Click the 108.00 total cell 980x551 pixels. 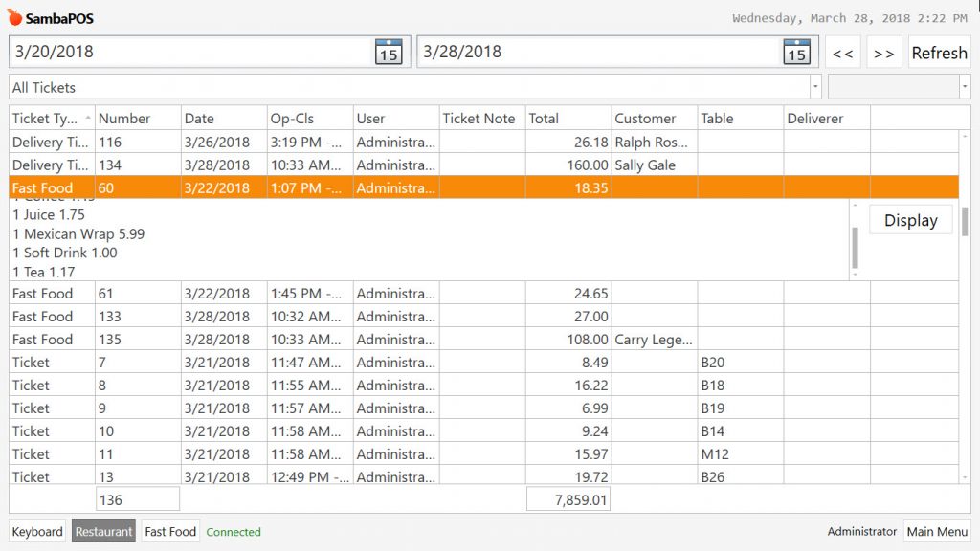pyautogui.click(x=568, y=340)
